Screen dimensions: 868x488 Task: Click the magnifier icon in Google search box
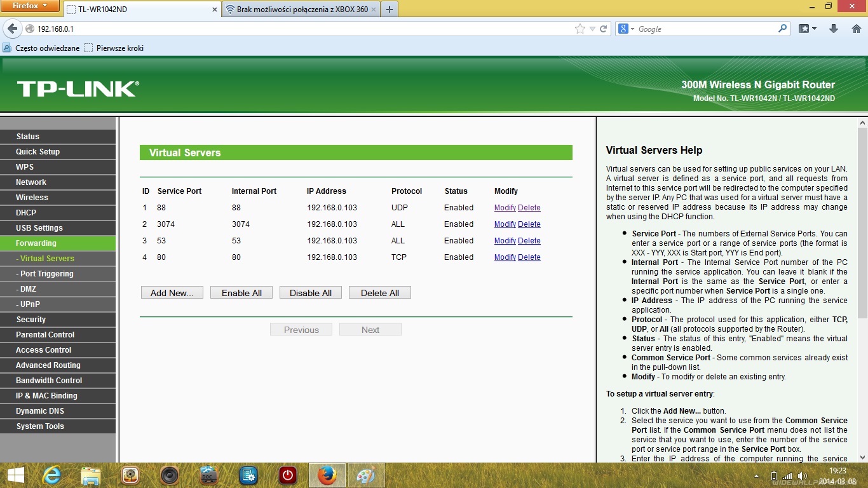(782, 29)
